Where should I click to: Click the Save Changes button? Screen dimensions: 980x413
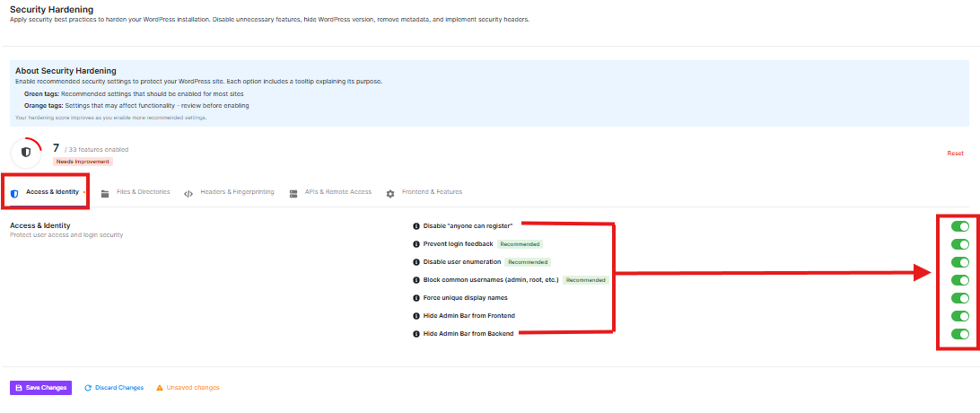point(40,388)
